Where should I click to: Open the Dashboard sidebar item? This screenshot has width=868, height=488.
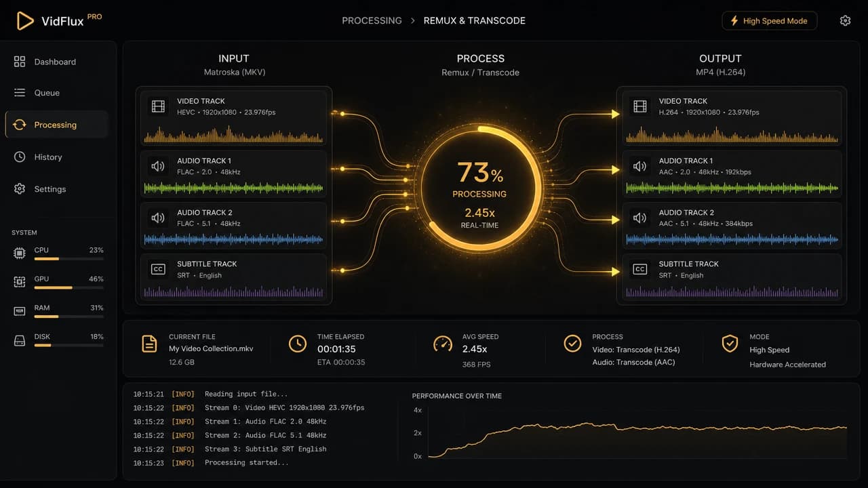pyautogui.click(x=57, y=62)
